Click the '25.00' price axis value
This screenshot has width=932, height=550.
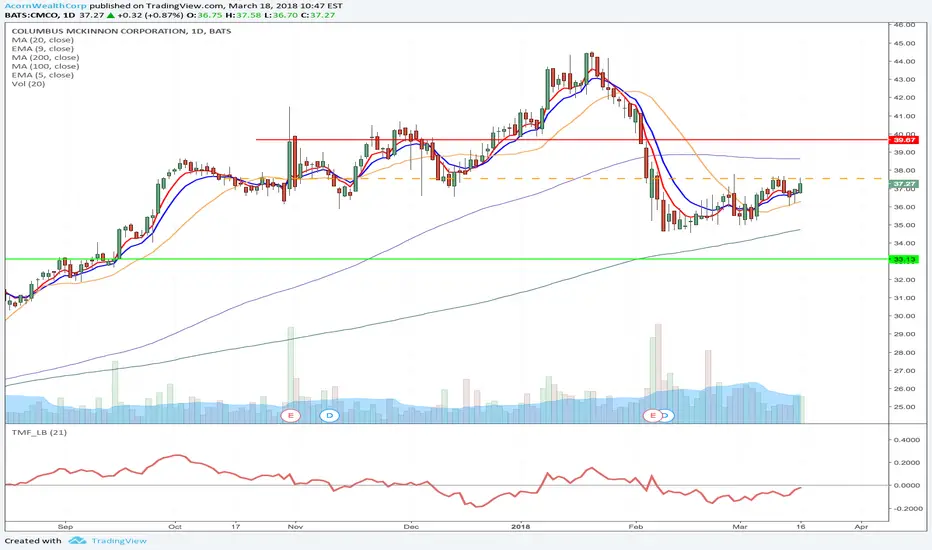905,407
